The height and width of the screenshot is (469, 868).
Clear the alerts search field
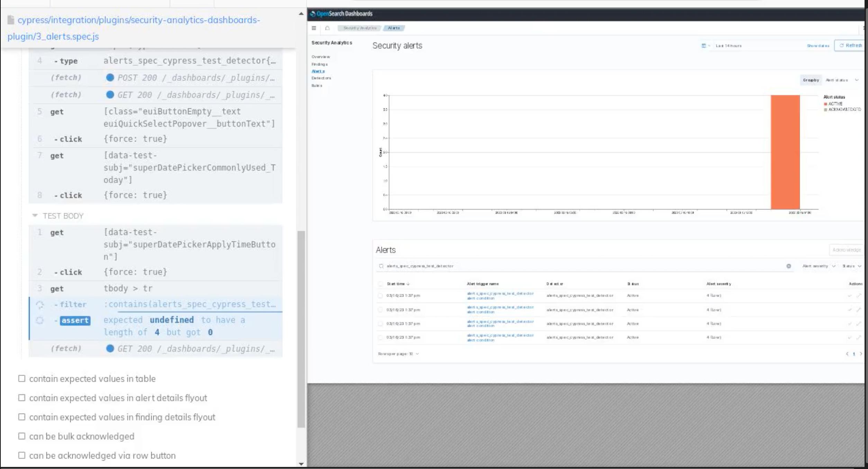[x=789, y=266]
